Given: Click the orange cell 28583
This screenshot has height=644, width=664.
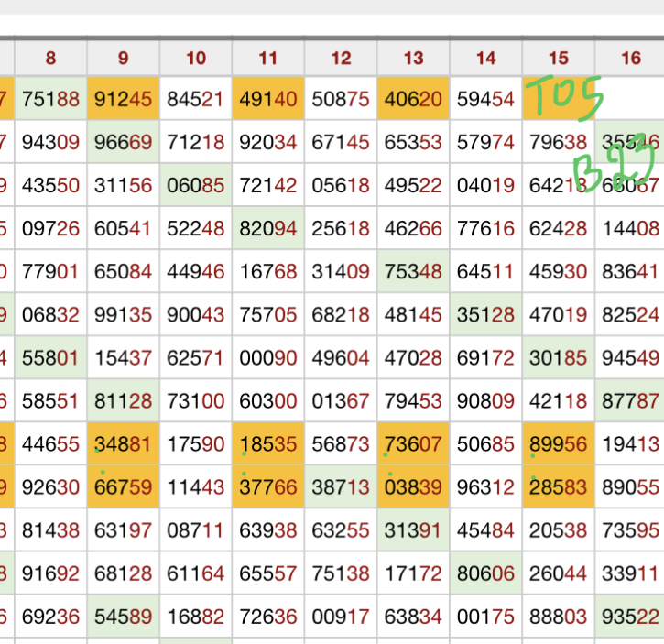Looking at the screenshot, I should pos(558,487).
